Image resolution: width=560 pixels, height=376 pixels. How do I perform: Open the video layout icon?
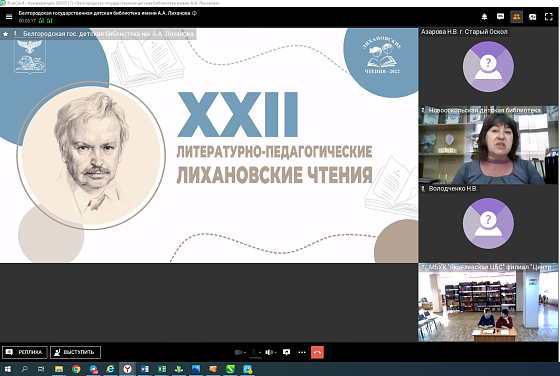pyautogui.click(x=532, y=16)
